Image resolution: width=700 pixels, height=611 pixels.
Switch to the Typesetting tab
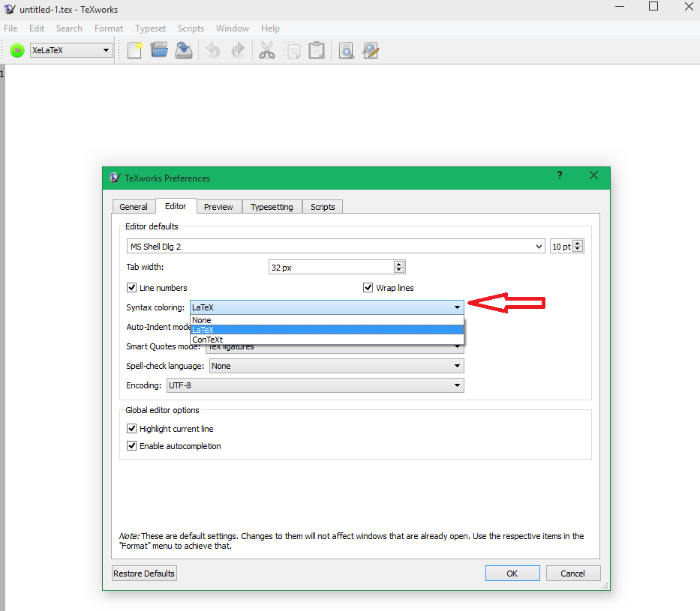click(x=272, y=207)
